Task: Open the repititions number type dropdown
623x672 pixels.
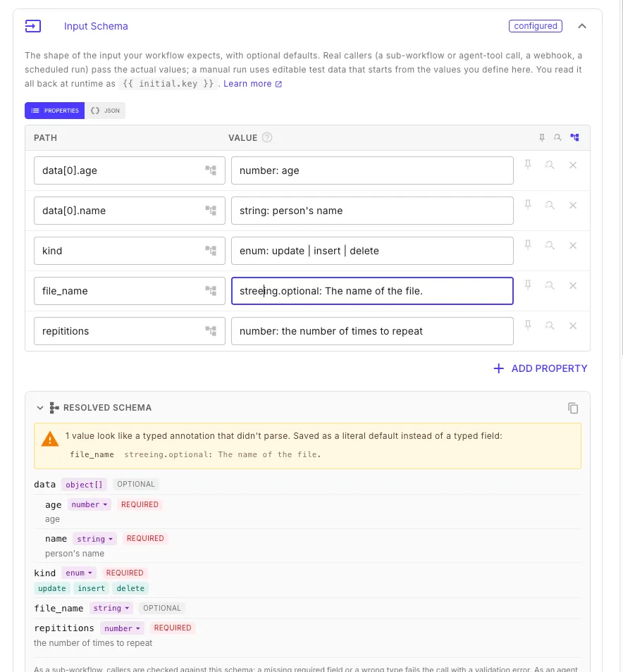Action: (122, 628)
